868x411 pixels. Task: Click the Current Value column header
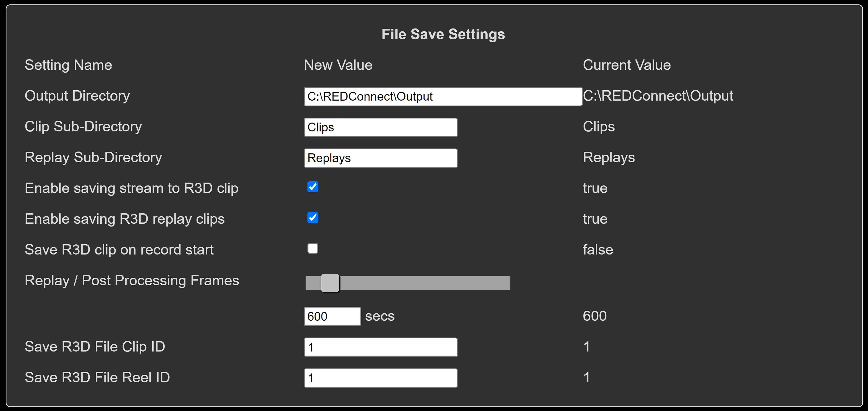click(x=627, y=65)
